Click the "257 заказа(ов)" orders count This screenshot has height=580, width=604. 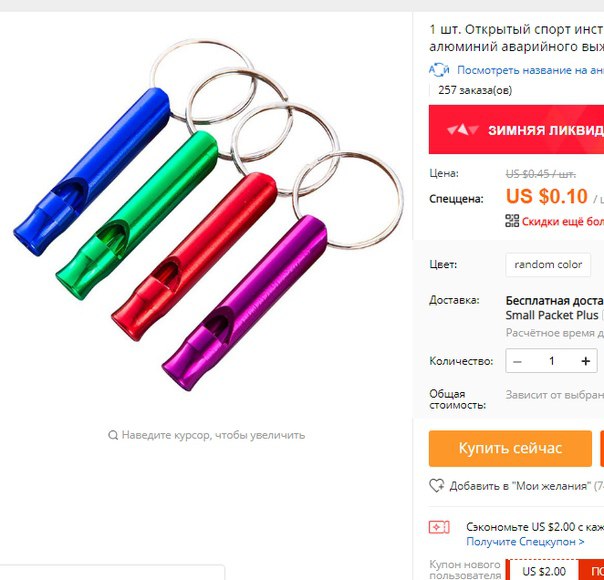[x=475, y=91]
